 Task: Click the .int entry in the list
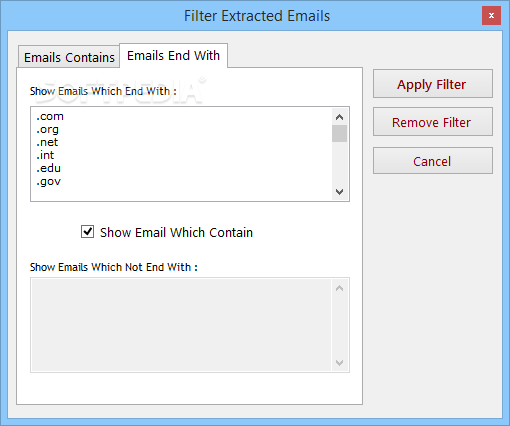tap(45, 155)
